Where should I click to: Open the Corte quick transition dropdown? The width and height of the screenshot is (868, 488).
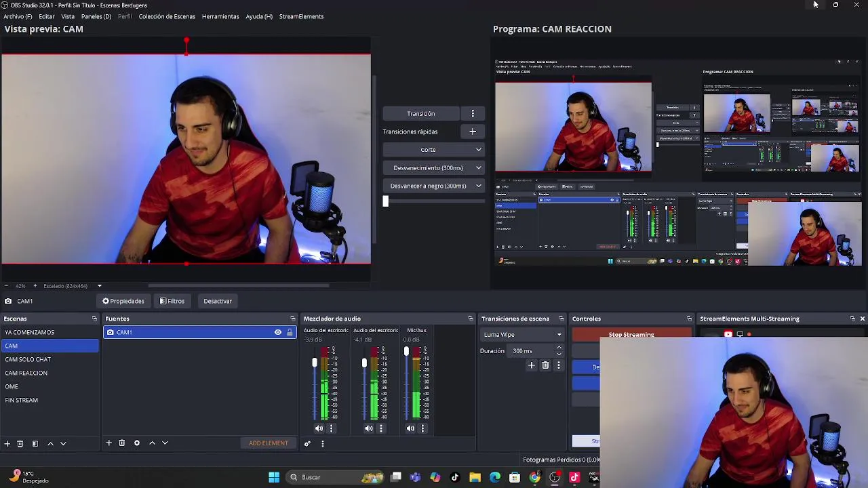433,150
